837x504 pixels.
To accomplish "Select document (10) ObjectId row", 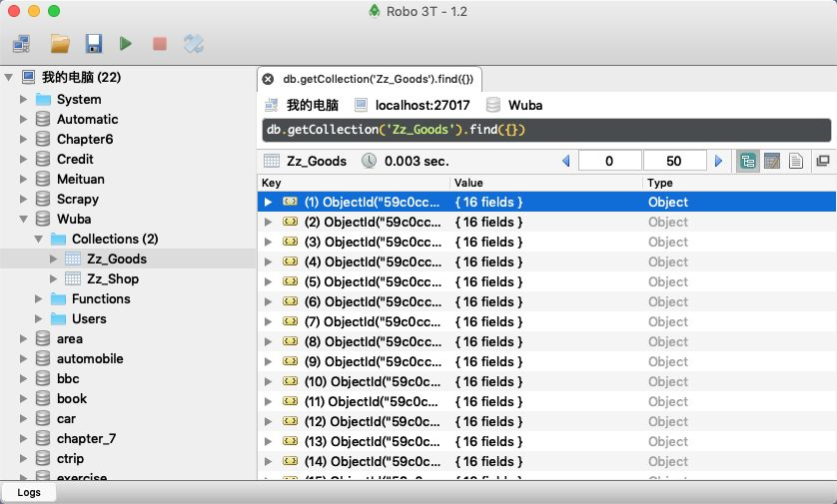I will tap(546, 382).
